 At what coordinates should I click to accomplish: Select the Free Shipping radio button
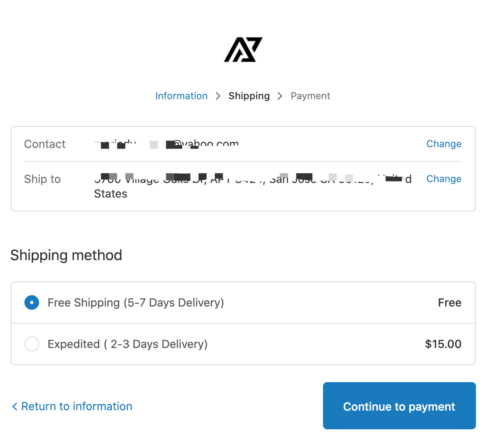tap(32, 302)
